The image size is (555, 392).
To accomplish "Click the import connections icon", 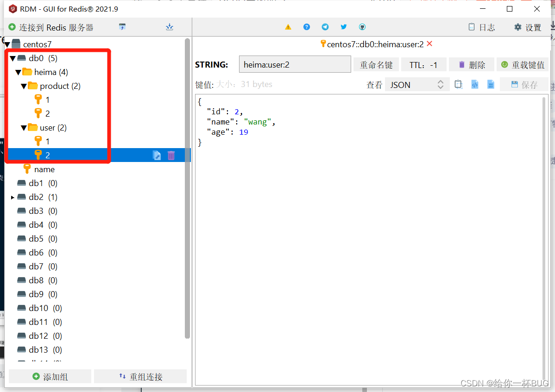I will point(122,27).
